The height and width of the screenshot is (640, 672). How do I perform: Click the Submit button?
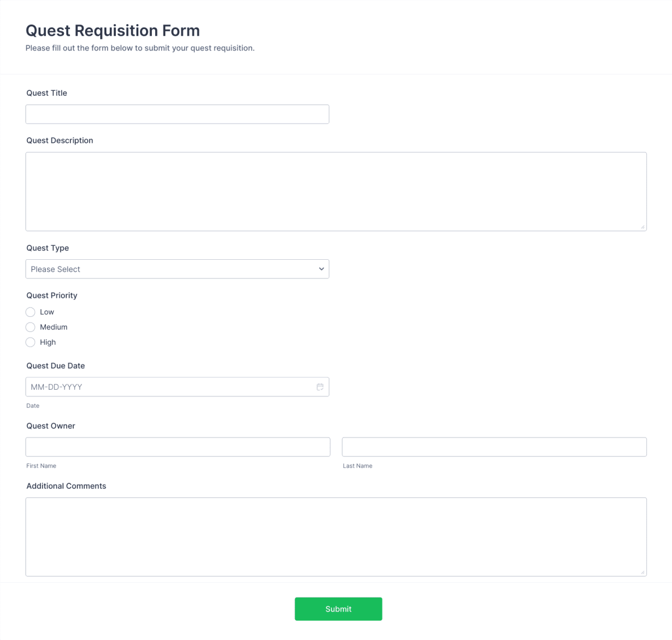[338, 609]
